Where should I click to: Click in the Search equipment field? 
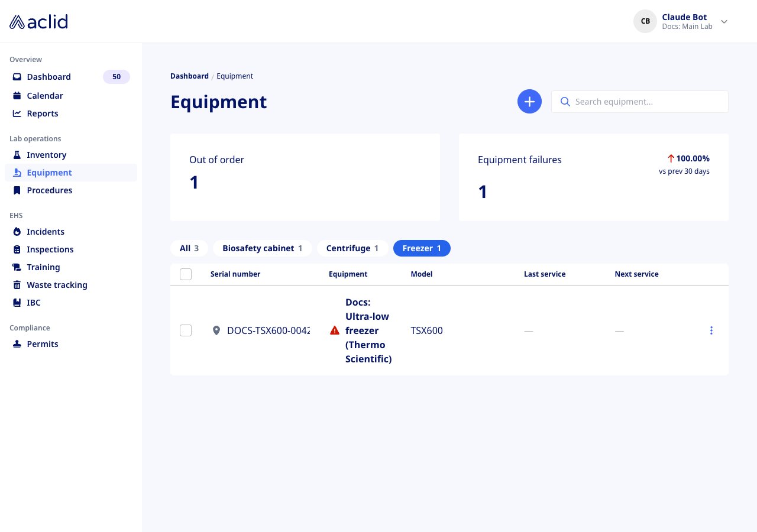coord(640,102)
